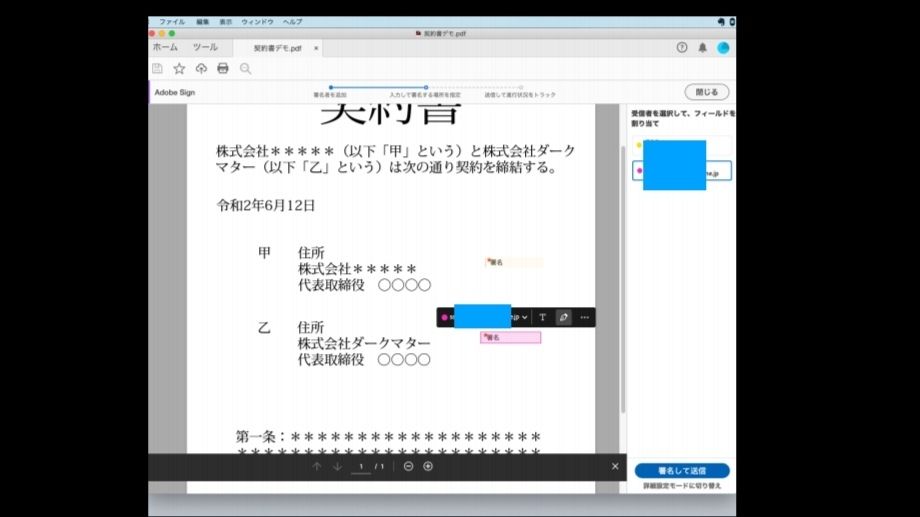Print the document with printer icon
The image size is (920, 517).
223,69
